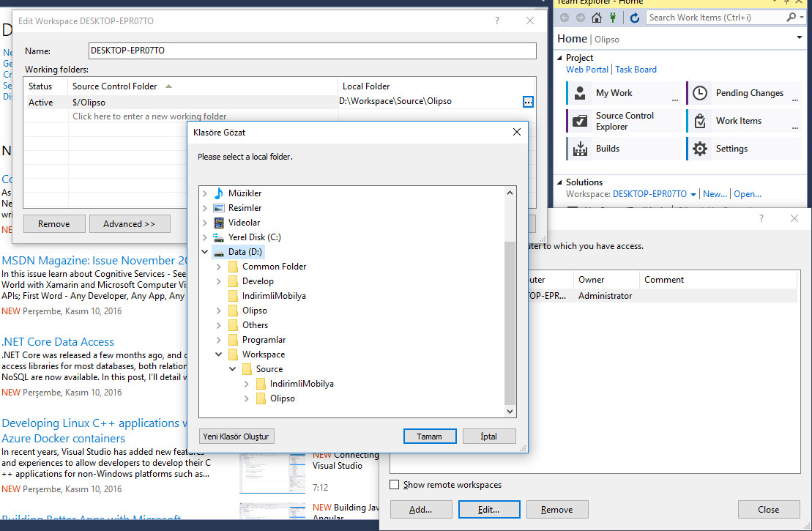
Task: Collapse the Source folder node
Action: 233,369
